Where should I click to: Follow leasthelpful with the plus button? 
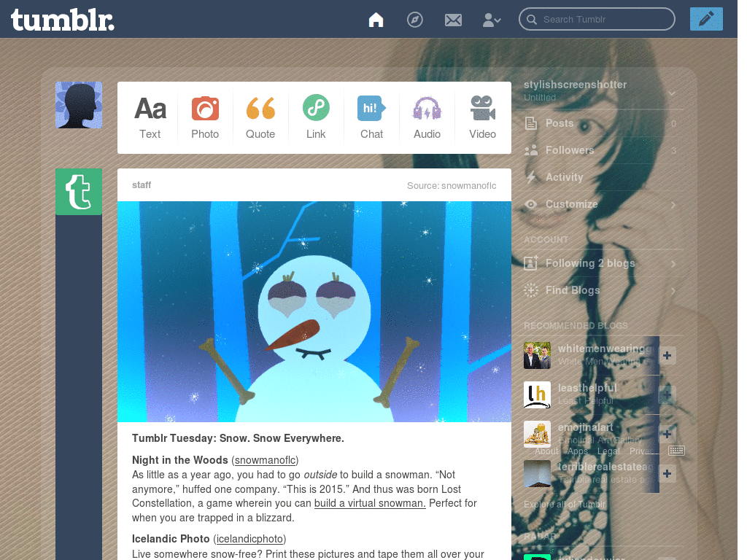click(667, 394)
